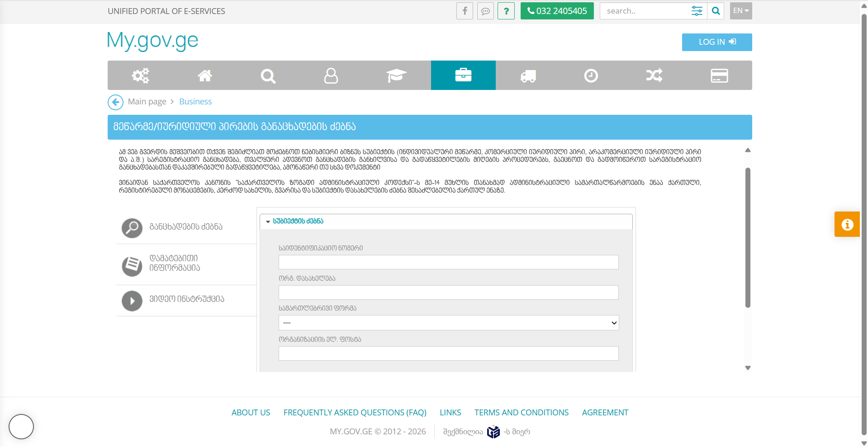The width and height of the screenshot is (868, 447).
Task: Open the chat bubble icon
Action: point(485,11)
